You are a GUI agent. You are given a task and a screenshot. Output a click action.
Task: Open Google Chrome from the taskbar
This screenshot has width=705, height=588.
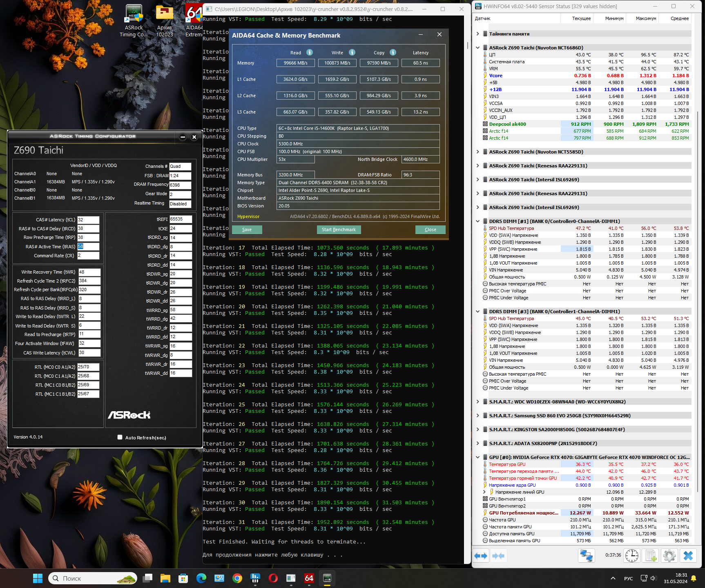pos(237,578)
